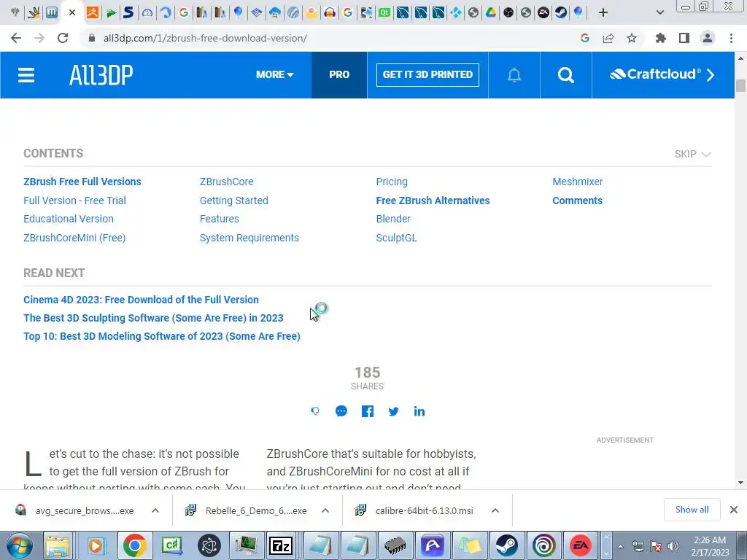Open article comments via speech bubble icon
The height and width of the screenshot is (560, 747).
tap(341, 411)
